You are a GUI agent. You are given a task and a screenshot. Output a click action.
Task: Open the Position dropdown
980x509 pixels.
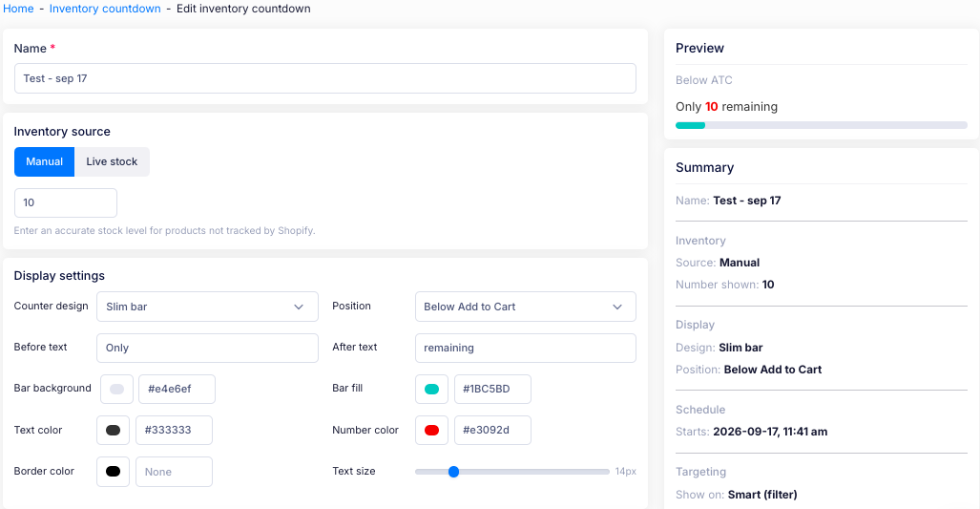tap(526, 307)
